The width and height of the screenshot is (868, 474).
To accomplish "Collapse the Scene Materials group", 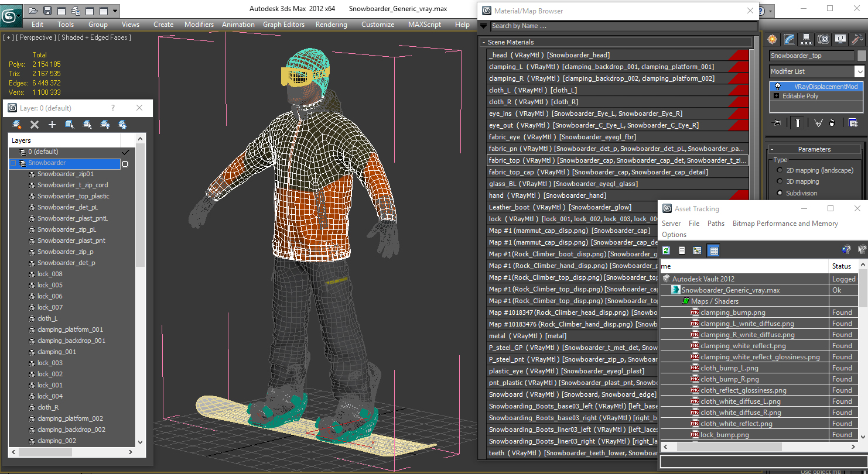I will click(x=484, y=43).
